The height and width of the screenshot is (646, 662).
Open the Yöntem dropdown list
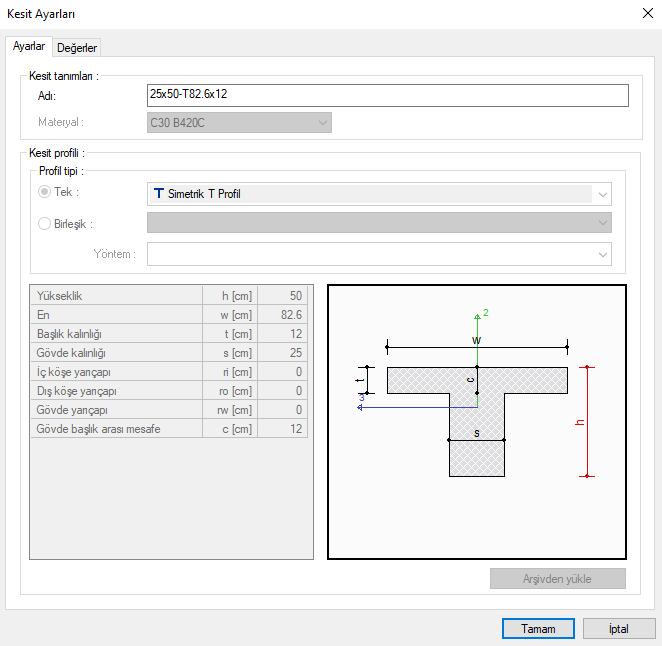(602, 254)
